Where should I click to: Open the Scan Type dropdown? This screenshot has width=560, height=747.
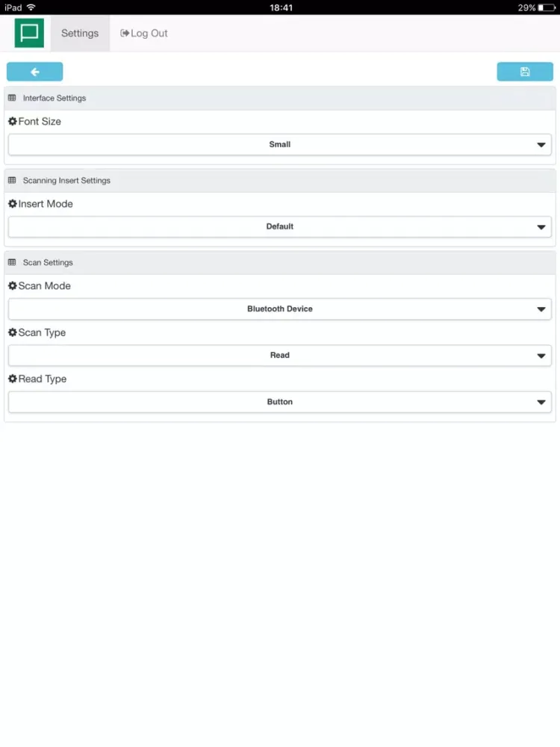click(x=280, y=356)
